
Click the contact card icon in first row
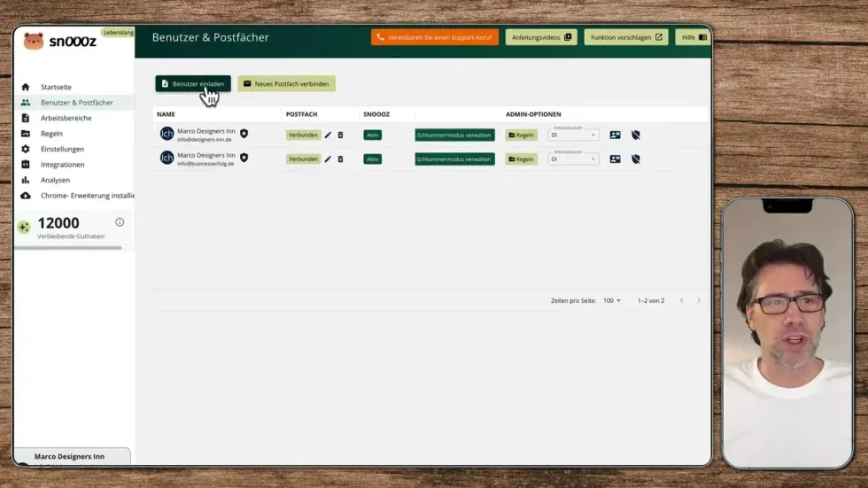pos(615,135)
